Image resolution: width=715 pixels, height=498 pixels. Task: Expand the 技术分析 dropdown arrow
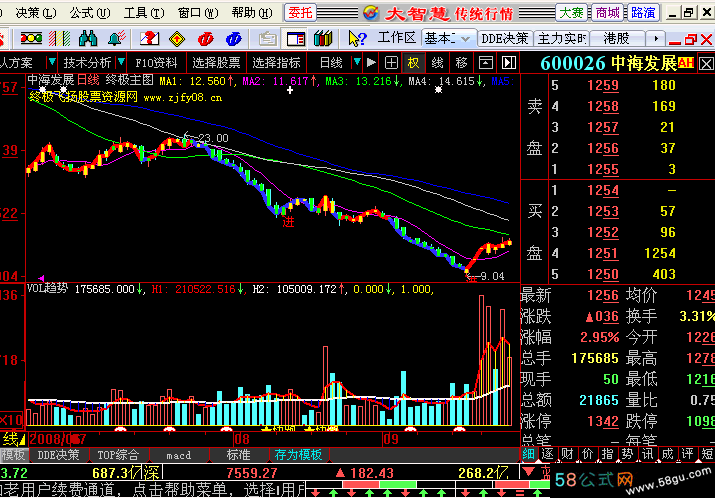121,62
